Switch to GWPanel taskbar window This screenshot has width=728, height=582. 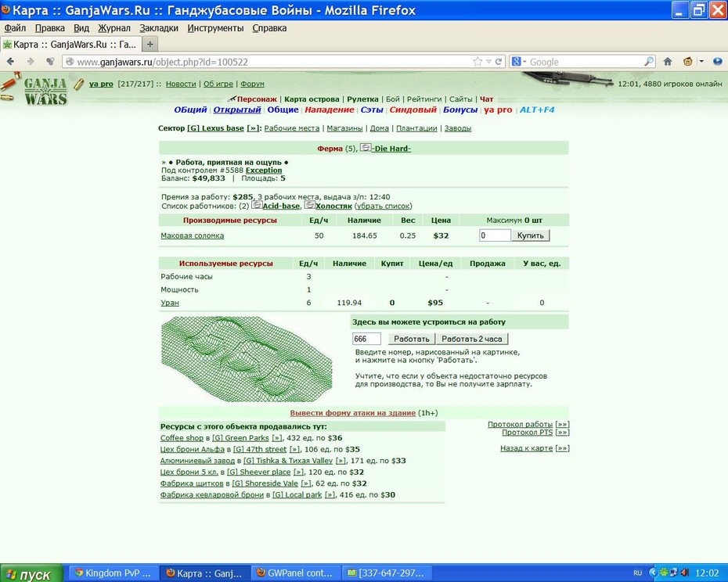point(295,573)
